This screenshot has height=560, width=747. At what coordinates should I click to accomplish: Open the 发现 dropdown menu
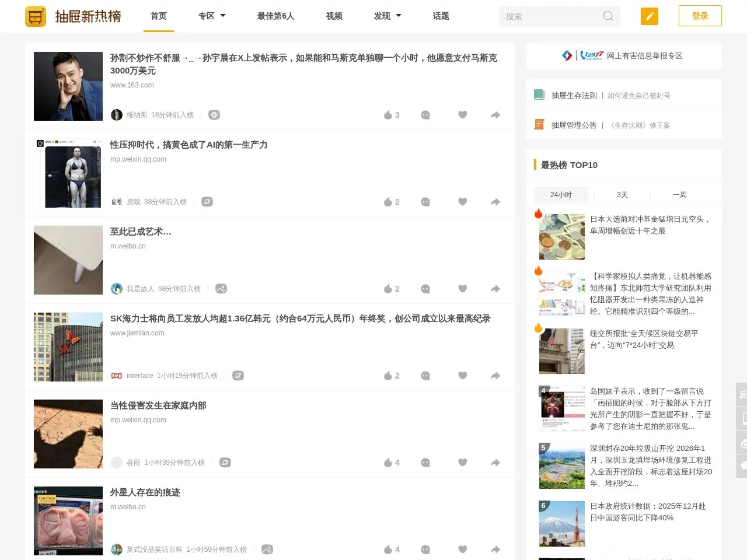(x=387, y=16)
